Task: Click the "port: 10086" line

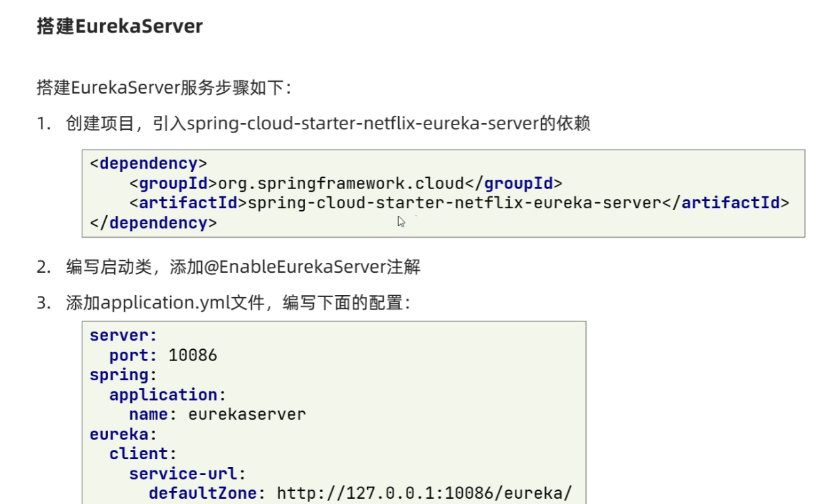Action: click(163, 355)
